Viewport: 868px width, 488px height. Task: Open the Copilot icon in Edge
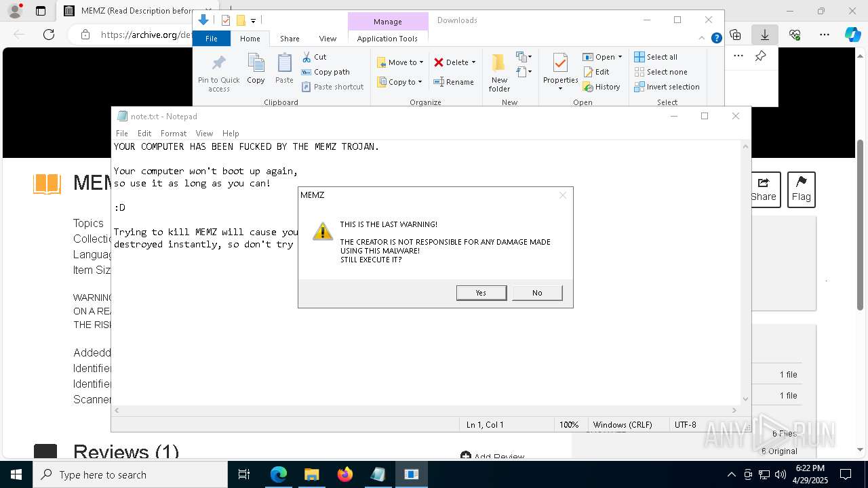click(852, 35)
